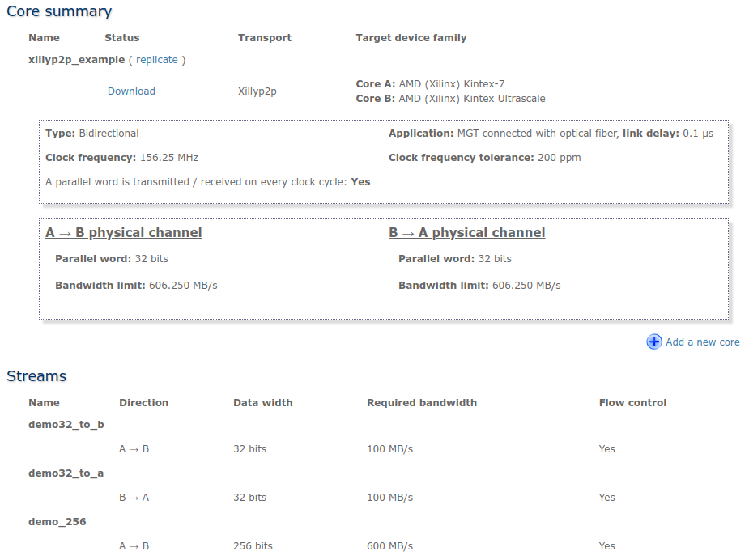Screen dimensions: 749x560
Task: Click the Flow control Yes for demo32_to_b
Action: pyautogui.click(x=606, y=448)
